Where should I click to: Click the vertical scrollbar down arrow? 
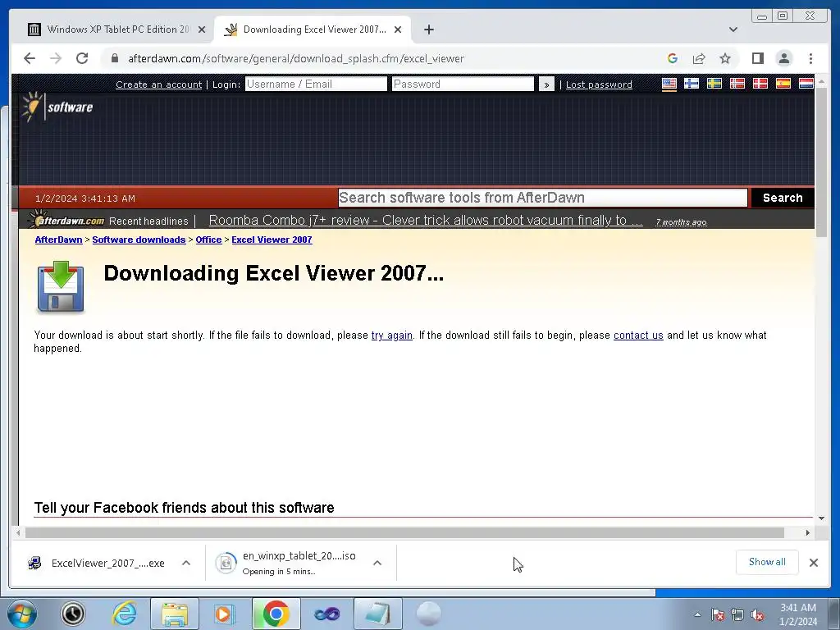click(821, 518)
